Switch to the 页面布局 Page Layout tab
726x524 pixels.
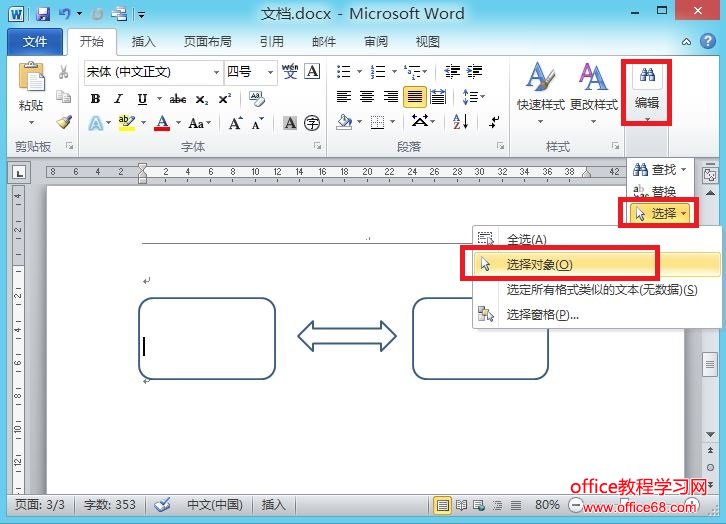207,42
